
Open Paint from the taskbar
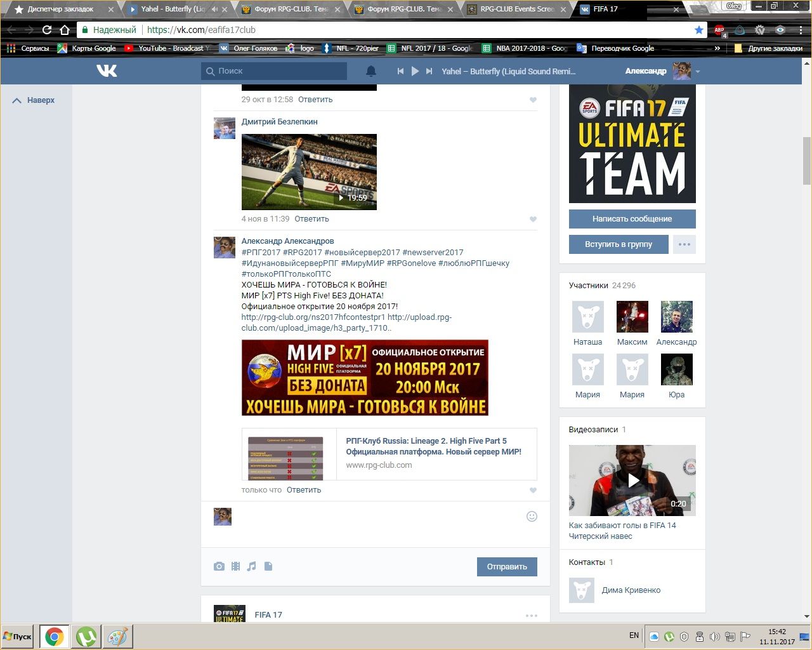(x=116, y=637)
